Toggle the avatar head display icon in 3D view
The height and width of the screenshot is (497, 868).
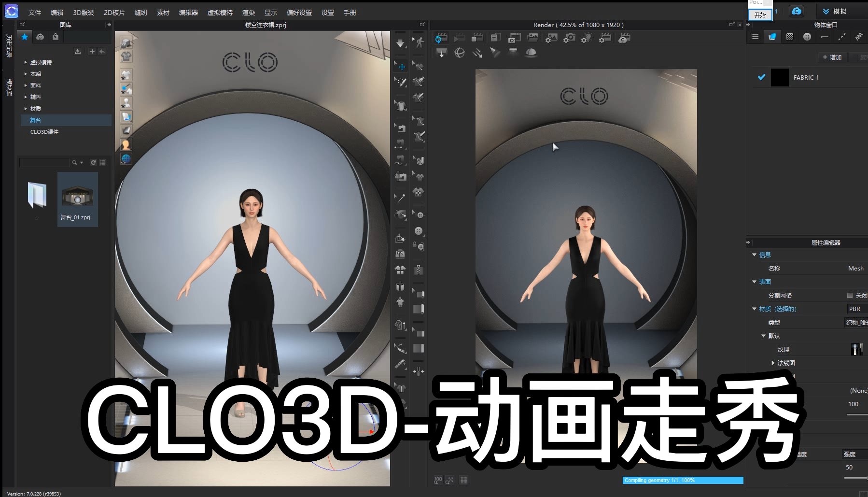[x=126, y=144]
